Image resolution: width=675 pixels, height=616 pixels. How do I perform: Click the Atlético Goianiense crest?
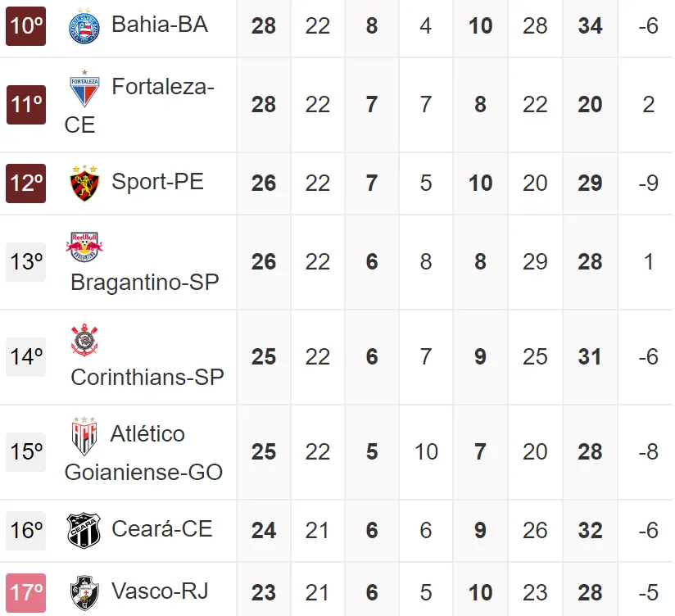84,436
